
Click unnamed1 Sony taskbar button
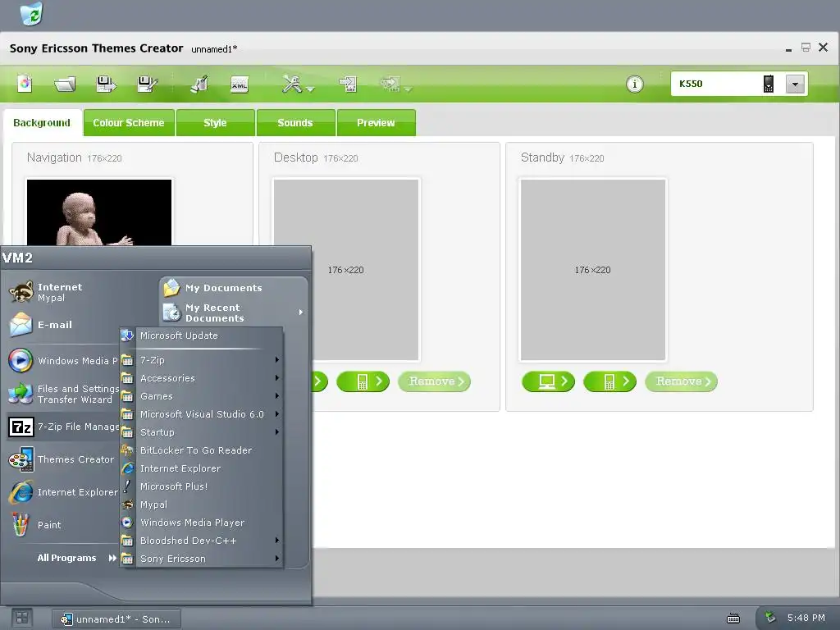coord(116,619)
